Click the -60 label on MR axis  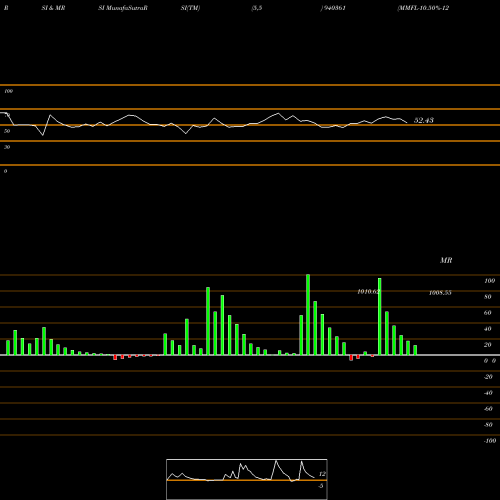488,409
